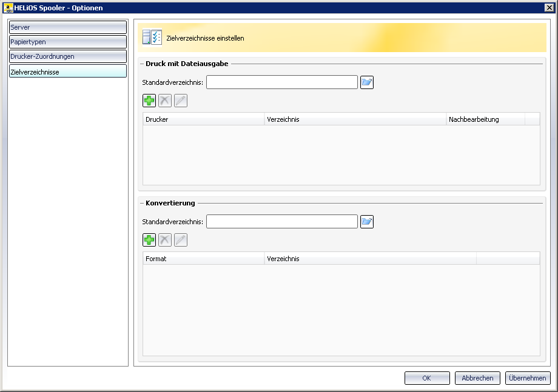558x392 pixels.
Task: Click the Nachbearbeitung column header
Action: point(485,119)
